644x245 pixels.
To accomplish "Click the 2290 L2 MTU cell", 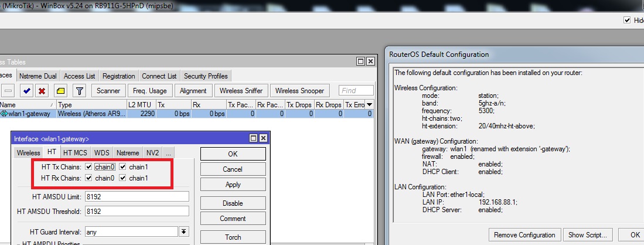I will click(x=142, y=114).
